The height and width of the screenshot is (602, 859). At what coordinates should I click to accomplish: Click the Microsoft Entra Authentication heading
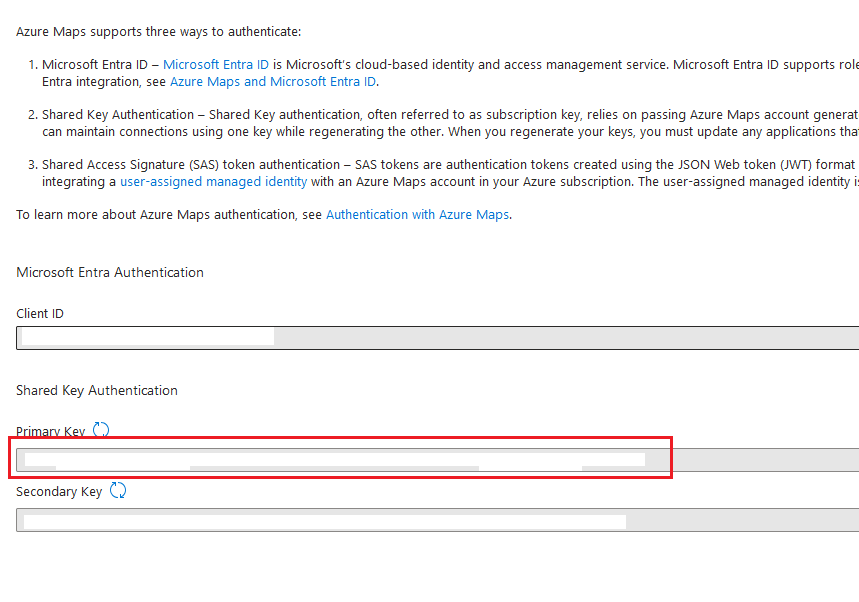tap(109, 272)
